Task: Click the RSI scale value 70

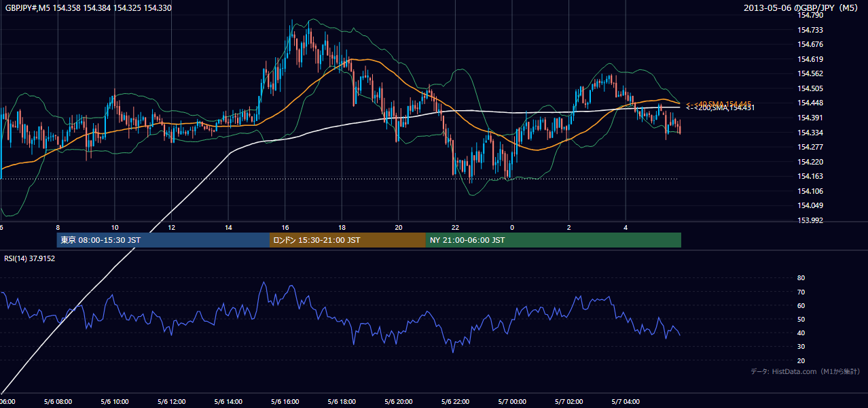Action: (x=801, y=292)
